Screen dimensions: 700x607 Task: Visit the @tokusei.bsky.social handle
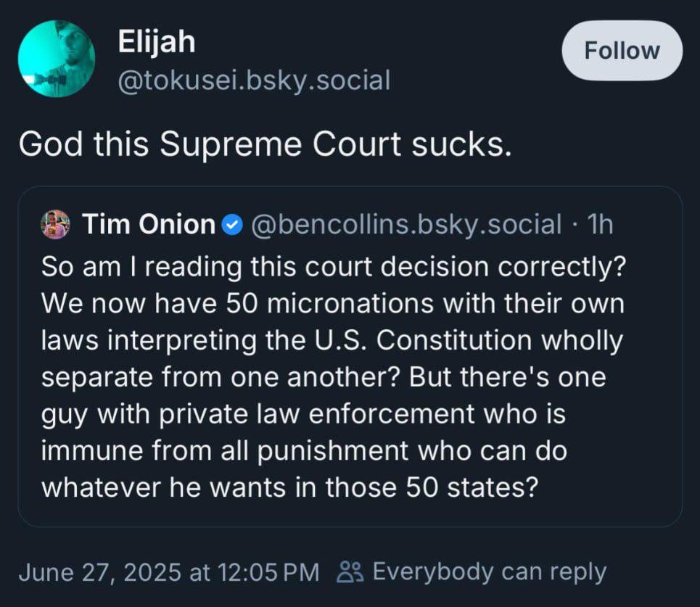pos(254,80)
